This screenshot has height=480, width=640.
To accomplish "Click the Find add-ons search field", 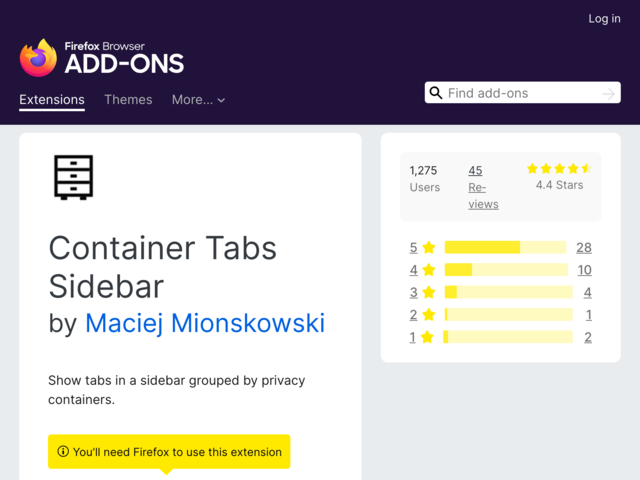I will click(x=522, y=93).
